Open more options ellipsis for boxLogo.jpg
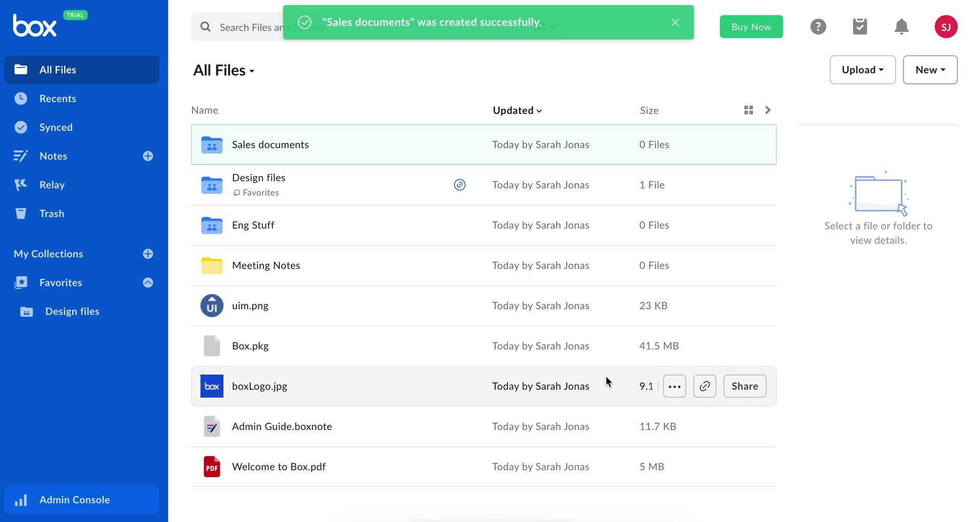The height and width of the screenshot is (522, 980). [x=675, y=386]
